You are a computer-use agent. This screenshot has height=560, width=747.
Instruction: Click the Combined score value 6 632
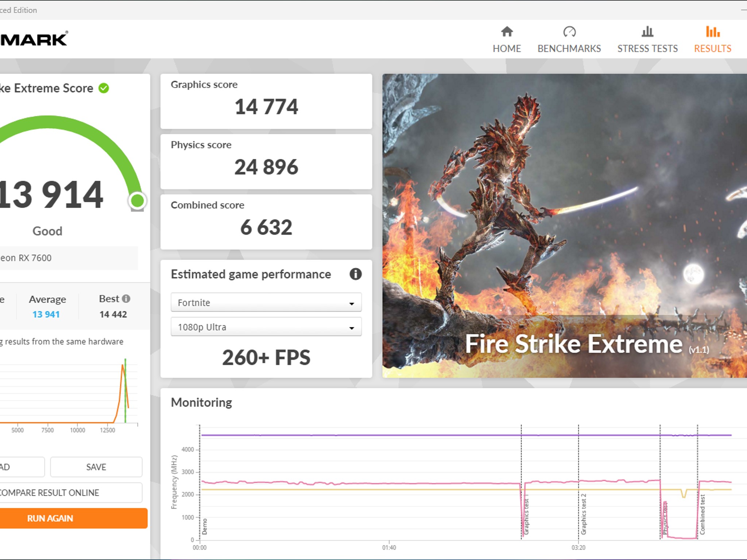pos(266,227)
